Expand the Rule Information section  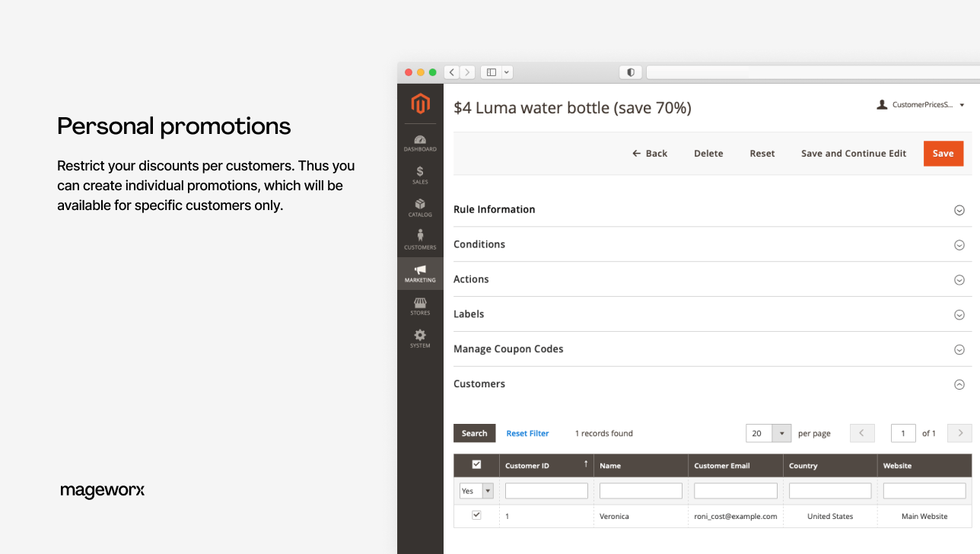point(959,210)
